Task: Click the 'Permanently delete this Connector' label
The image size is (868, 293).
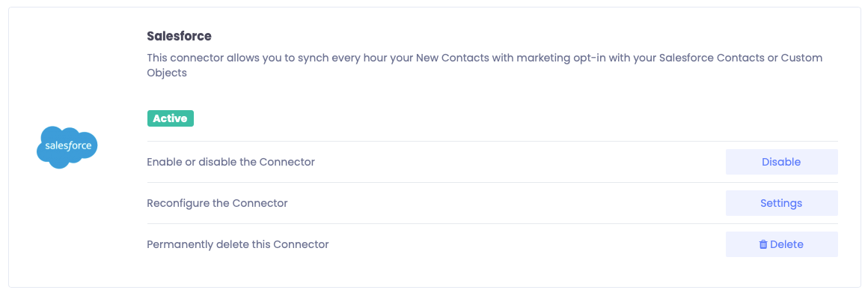Action: pyautogui.click(x=237, y=244)
